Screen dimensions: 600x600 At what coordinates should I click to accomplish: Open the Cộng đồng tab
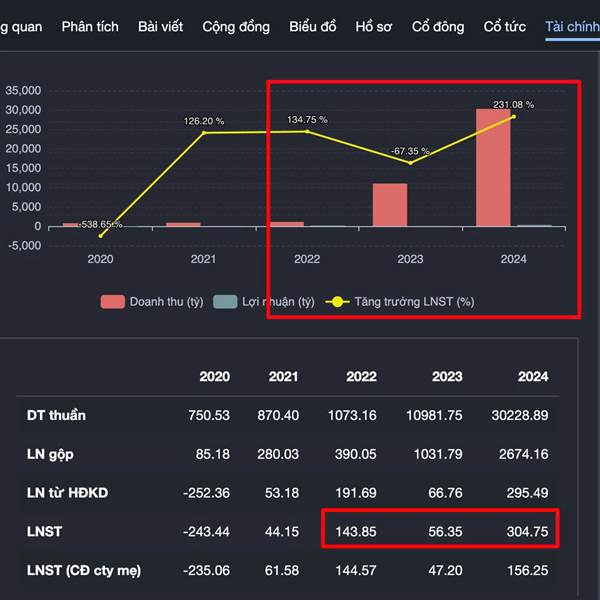(236, 27)
